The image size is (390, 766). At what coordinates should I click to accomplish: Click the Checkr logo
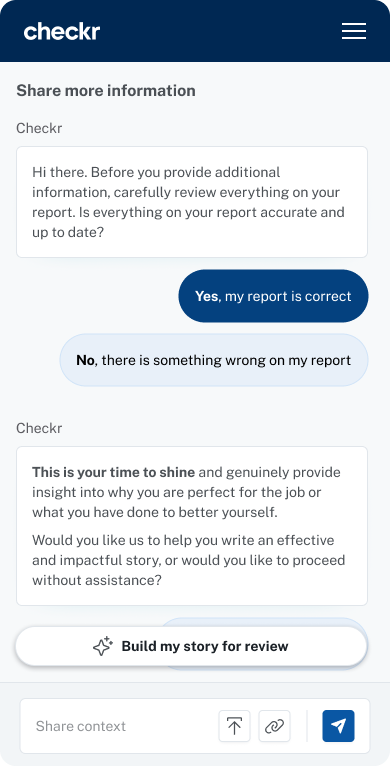(62, 31)
